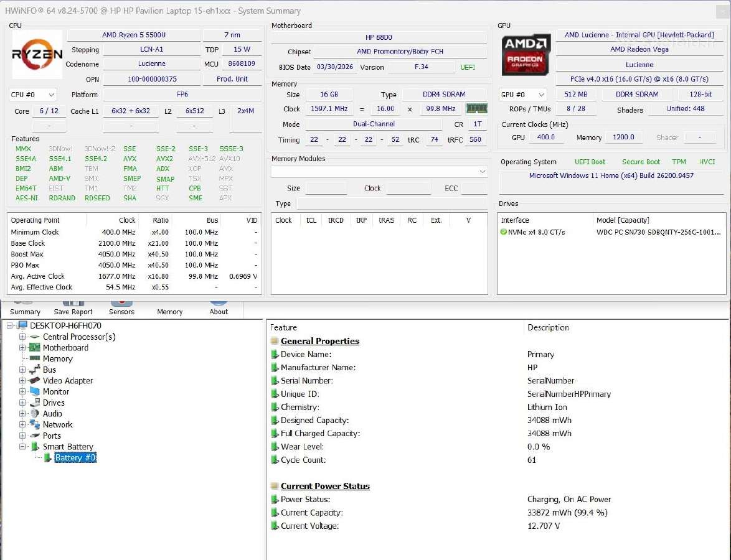Open the Memory toolbar item
The height and width of the screenshot is (560, 731).
170,311
